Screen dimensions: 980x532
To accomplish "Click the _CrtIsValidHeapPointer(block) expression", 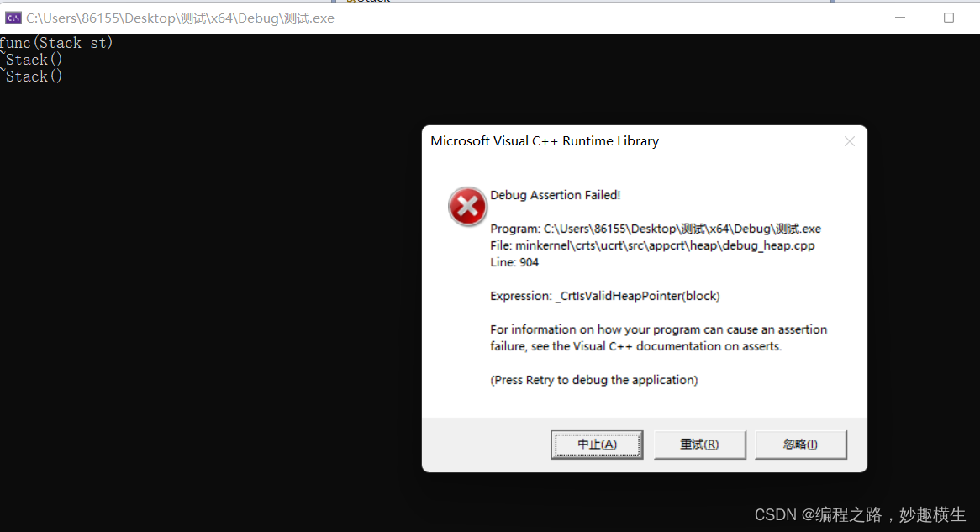I will coord(637,296).
